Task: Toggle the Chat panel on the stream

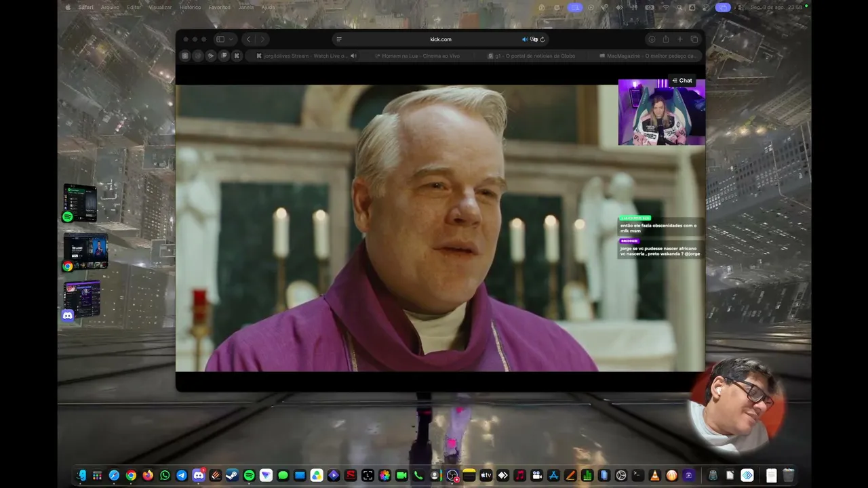Action: coord(682,81)
